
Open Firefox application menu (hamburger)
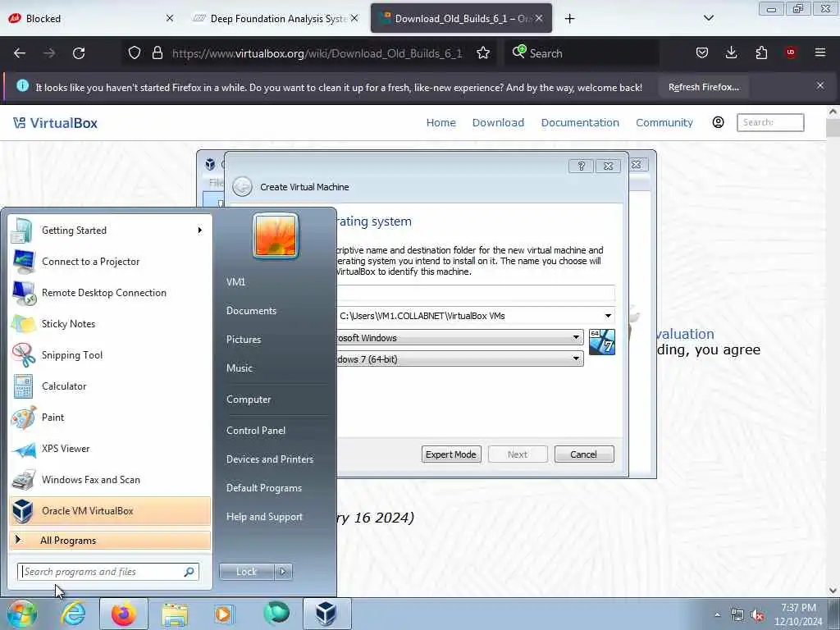coord(820,52)
